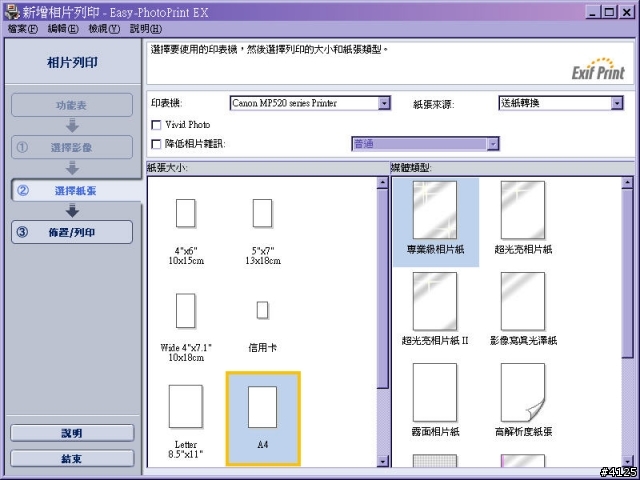Open the 檢視(V) menu
640x480 pixels.
click(x=104, y=29)
